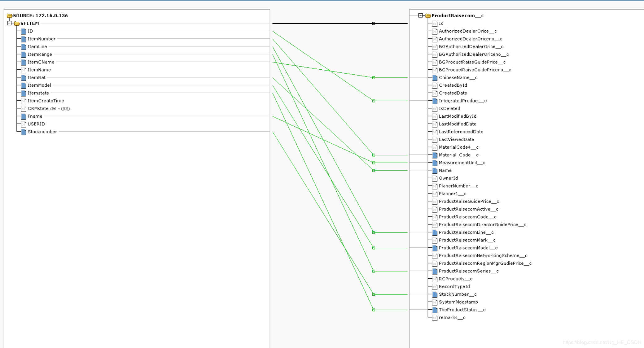The image size is (644, 348).
Task: Click the blue field icon beside ItemCName
Action: pyautogui.click(x=24, y=62)
